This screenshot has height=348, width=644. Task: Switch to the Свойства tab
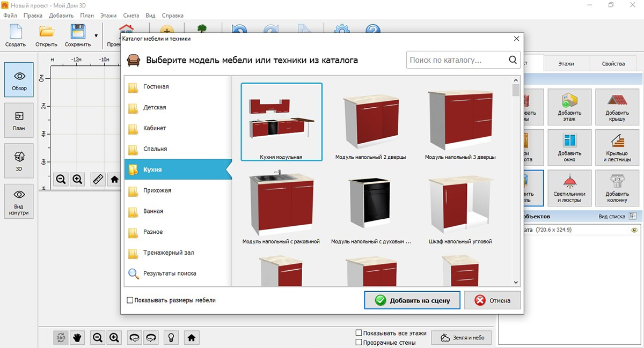[613, 63]
